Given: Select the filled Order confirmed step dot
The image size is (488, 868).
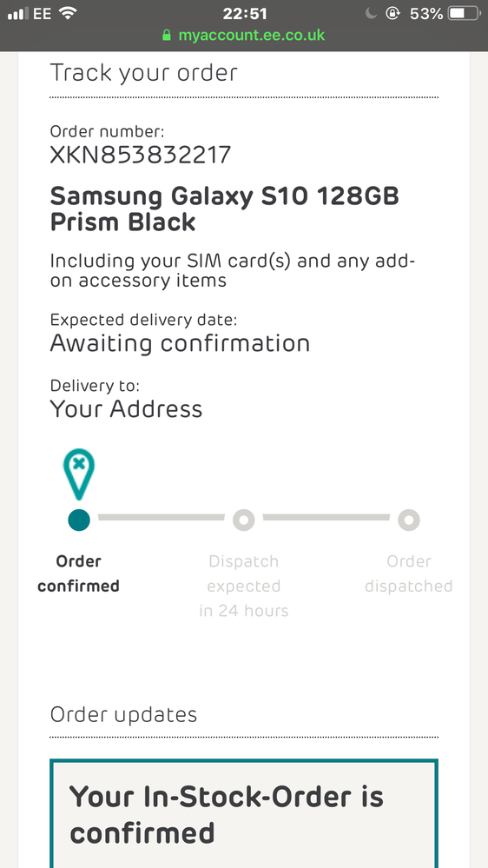Looking at the screenshot, I should 78,520.
